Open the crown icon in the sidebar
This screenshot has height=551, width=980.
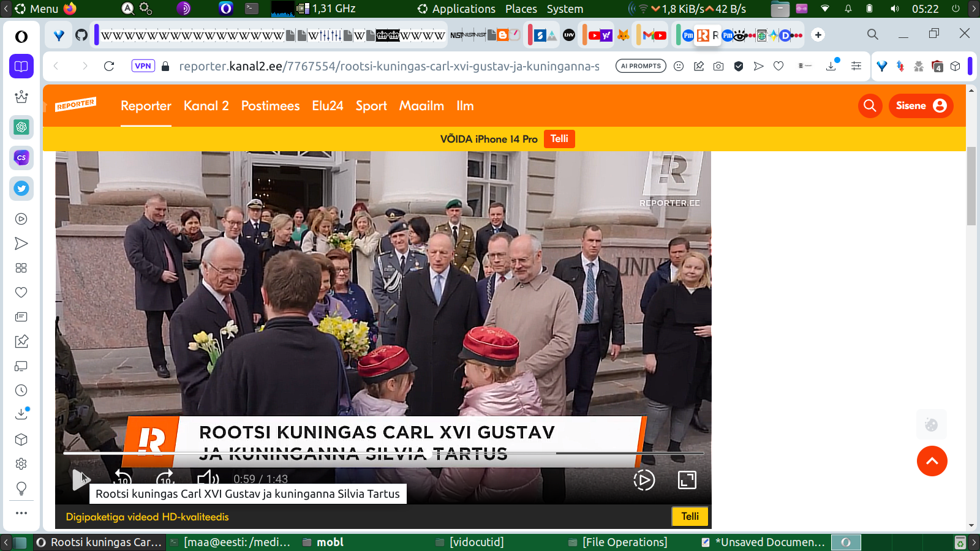[21, 97]
